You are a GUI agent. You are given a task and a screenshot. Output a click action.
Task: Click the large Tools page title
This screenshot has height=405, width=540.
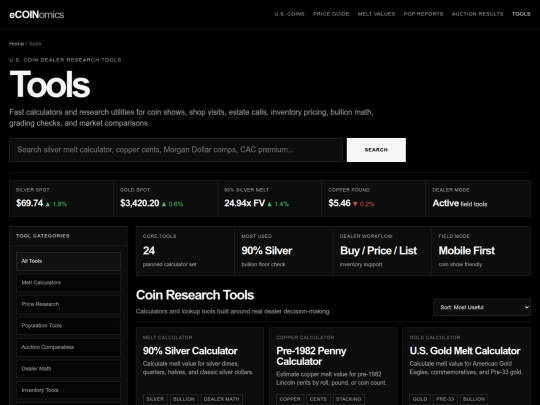click(50, 84)
